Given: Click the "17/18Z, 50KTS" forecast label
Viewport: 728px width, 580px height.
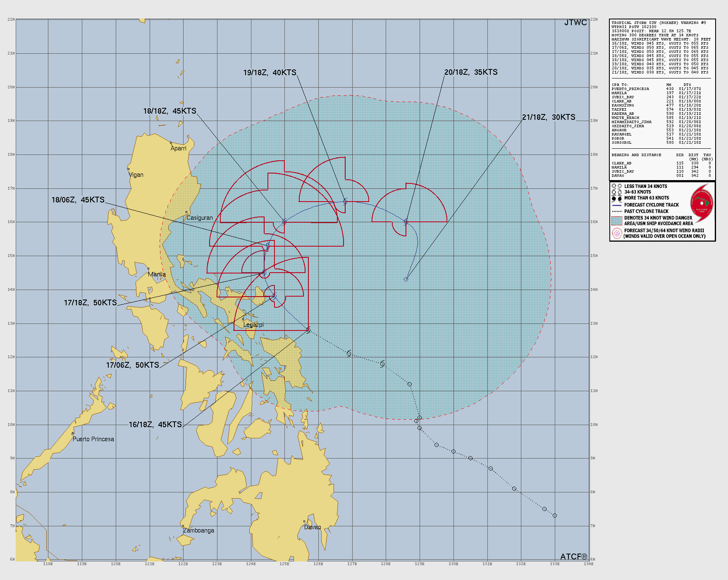Looking at the screenshot, I should click(x=90, y=303).
